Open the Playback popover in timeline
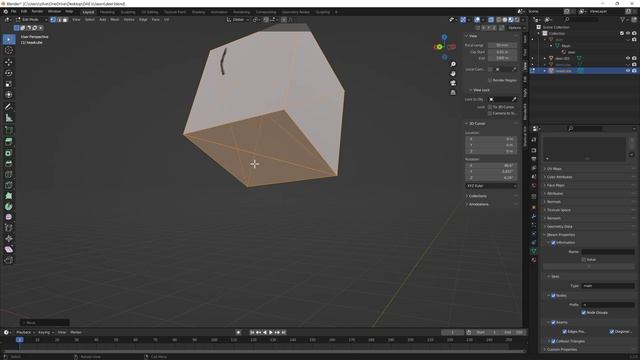The image size is (640, 360). point(25,332)
